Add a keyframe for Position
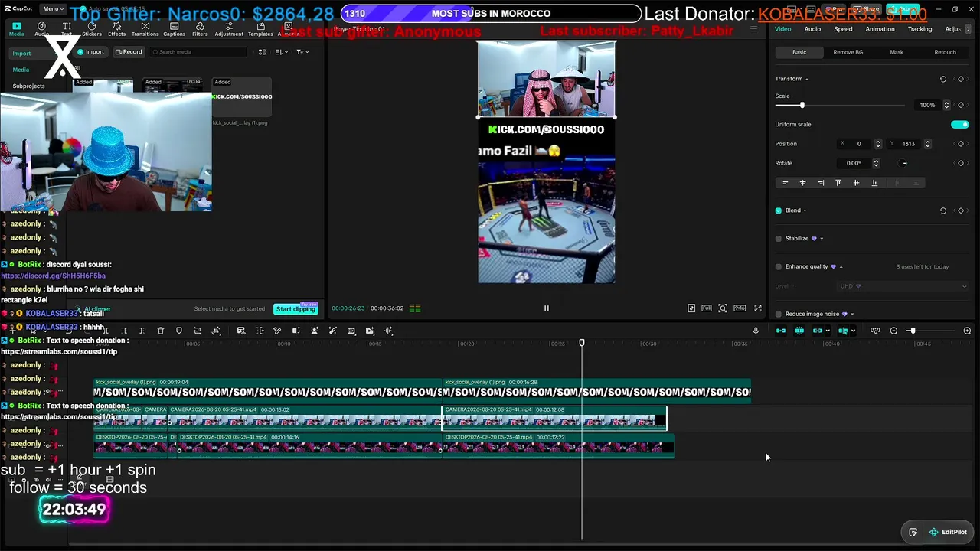The width and height of the screenshot is (980, 551). [x=961, y=144]
